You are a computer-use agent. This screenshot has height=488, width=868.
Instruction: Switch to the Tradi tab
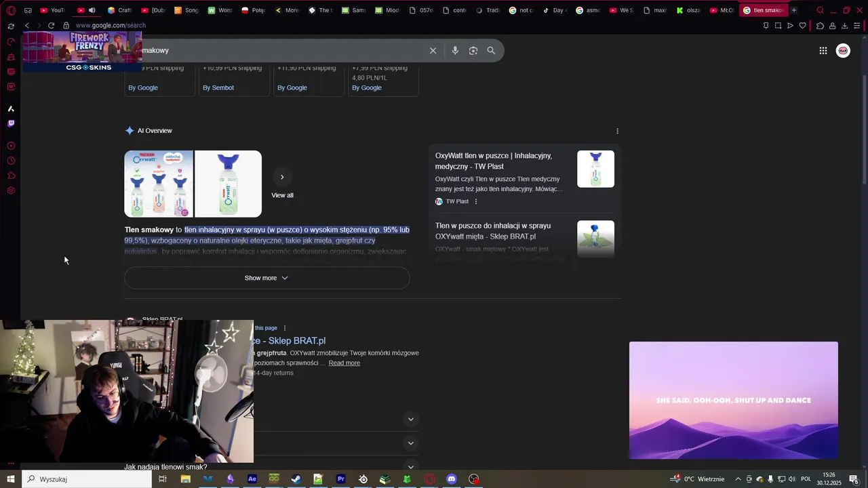tap(488, 10)
